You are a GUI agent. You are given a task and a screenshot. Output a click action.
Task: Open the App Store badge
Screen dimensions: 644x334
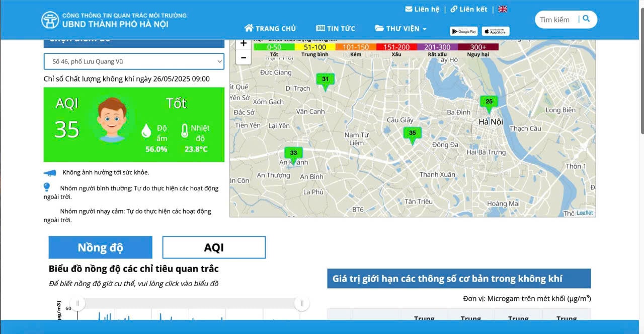495,31
